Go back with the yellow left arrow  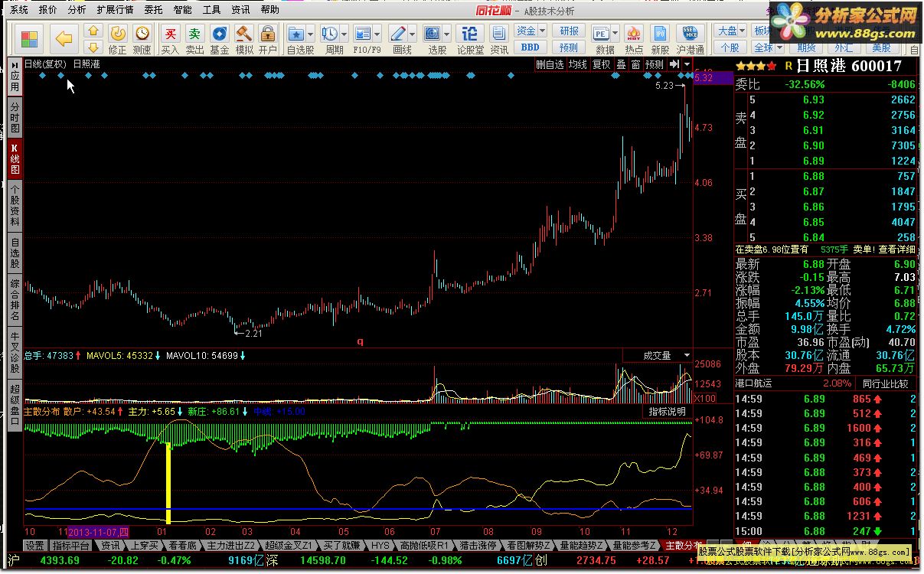pos(64,39)
